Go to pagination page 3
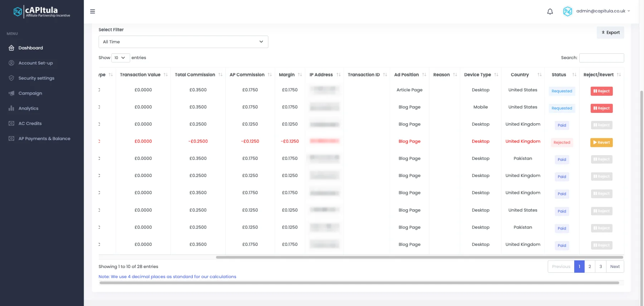Screen dimensions: 644x306 click(601, 267)
